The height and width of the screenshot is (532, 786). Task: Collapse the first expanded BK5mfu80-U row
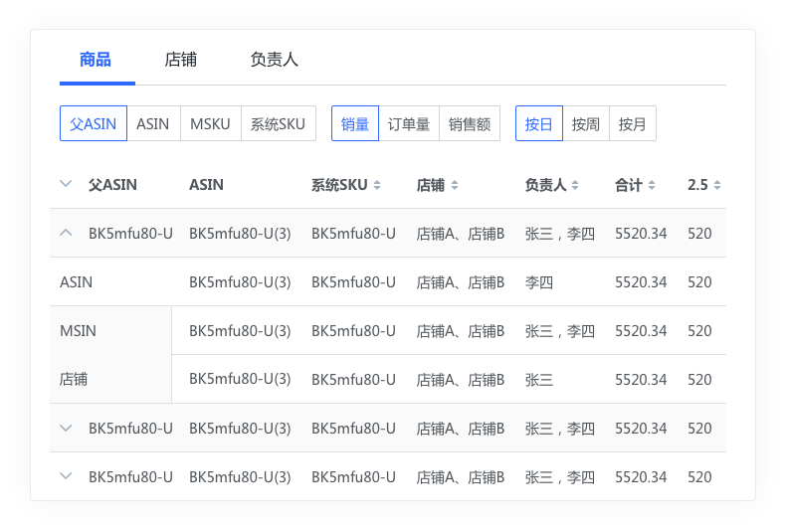click(x=67, y=234)
